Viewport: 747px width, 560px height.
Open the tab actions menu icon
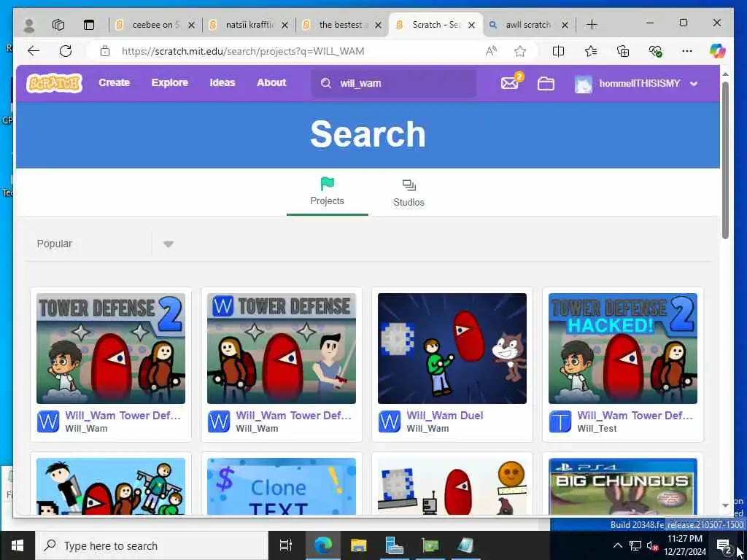point(89,25)
